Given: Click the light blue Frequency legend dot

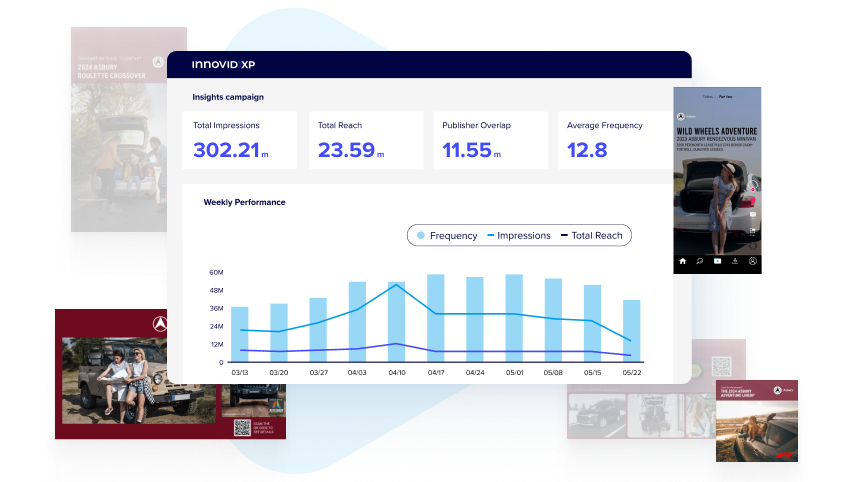Looking at the screenshot, I should point(421,235).
